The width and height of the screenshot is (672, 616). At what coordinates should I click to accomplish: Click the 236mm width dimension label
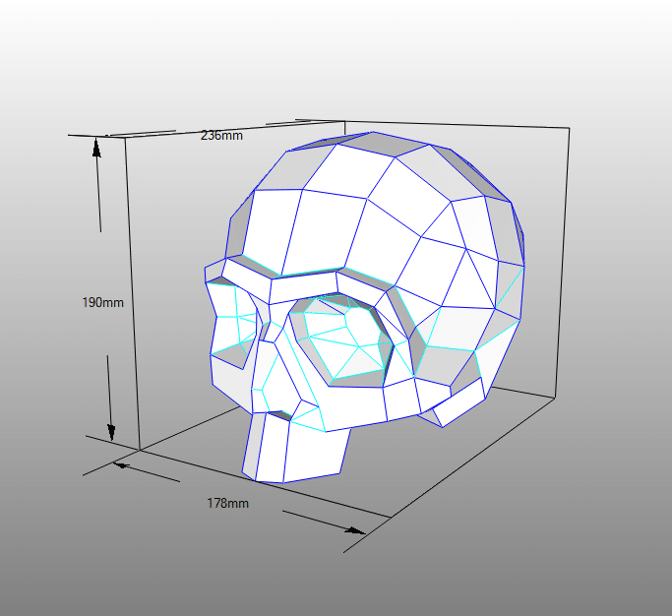(221, 135)
